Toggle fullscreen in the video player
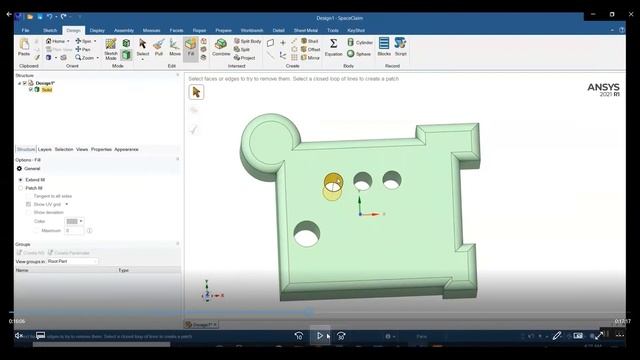Viewport: 640px width, 360px height. point(599,336)
